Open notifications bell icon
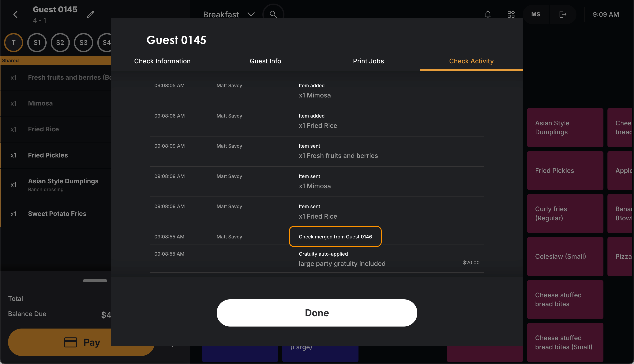The width and height of the screenshot is (634, 364). point(487,14)
